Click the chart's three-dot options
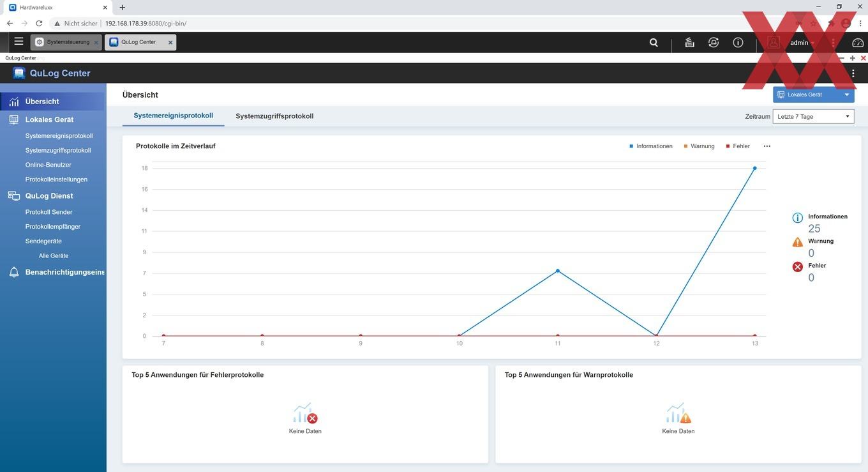Viewport: 868px width, 472px height. [x=767, y=146]
